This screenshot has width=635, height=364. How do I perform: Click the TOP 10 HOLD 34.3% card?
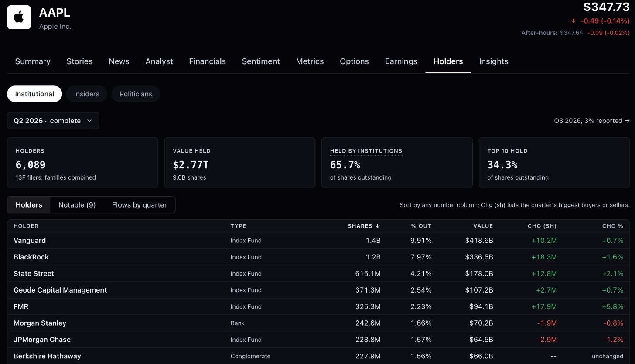pos(554,163)
